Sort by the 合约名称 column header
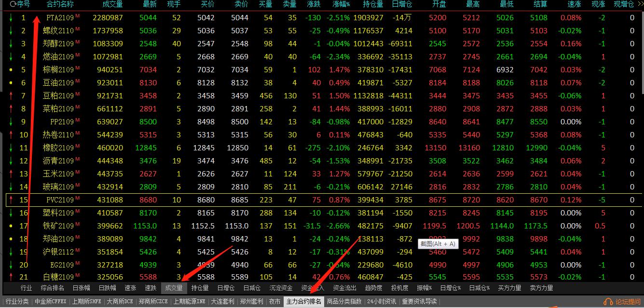 tap(60, 4)
